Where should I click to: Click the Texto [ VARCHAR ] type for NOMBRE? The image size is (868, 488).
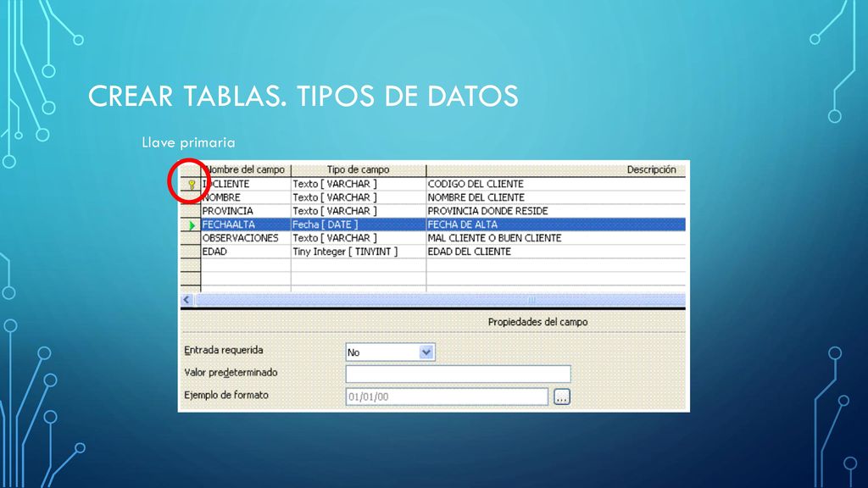pos(359,197)
